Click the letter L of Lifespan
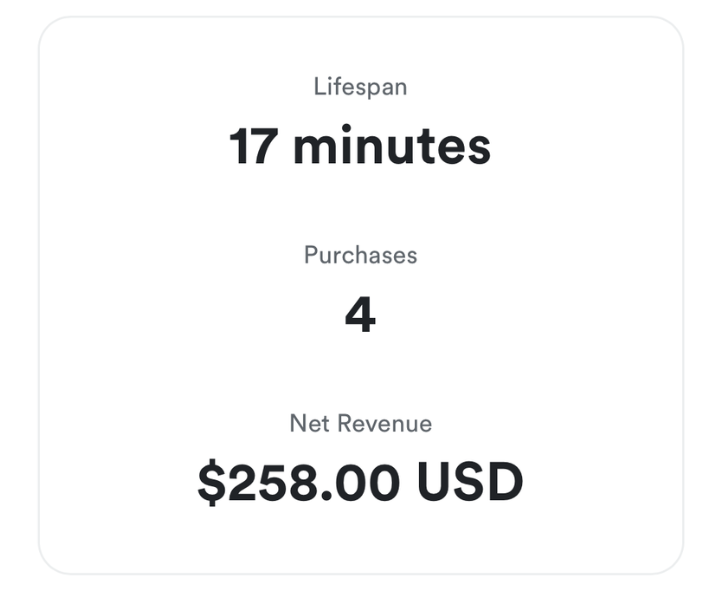 (319, 86)
